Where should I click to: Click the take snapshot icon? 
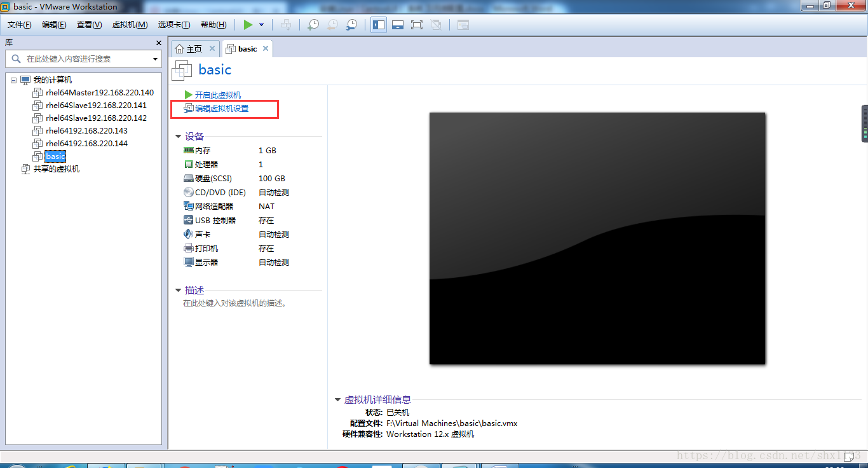coord(313,25)
